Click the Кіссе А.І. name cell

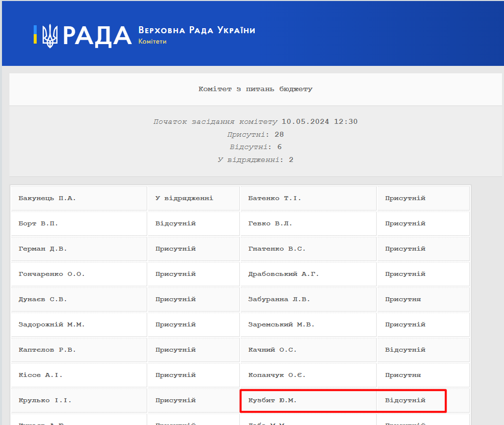[79, 375]
